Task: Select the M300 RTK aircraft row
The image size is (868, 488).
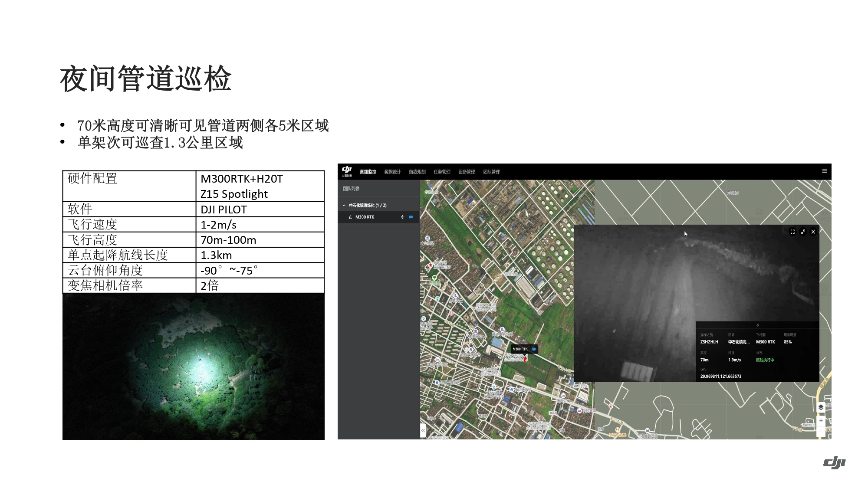Action: 378,217
